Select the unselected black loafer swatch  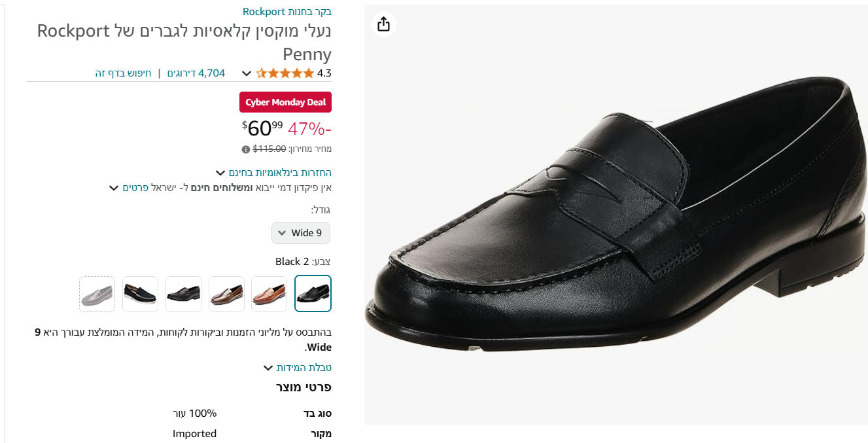[x=183, y=294]
